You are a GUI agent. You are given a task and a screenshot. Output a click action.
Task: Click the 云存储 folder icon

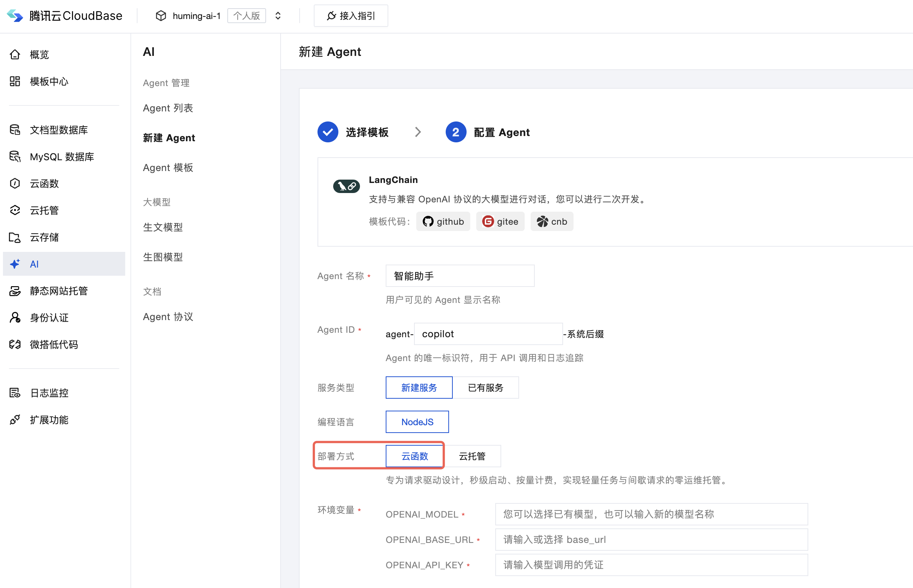[15, 237]
